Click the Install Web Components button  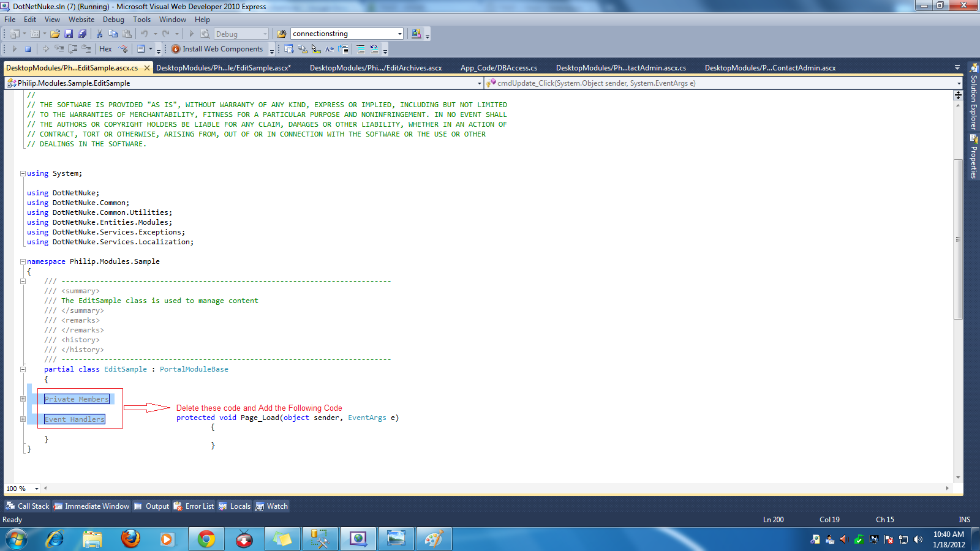tap(217, 49)
